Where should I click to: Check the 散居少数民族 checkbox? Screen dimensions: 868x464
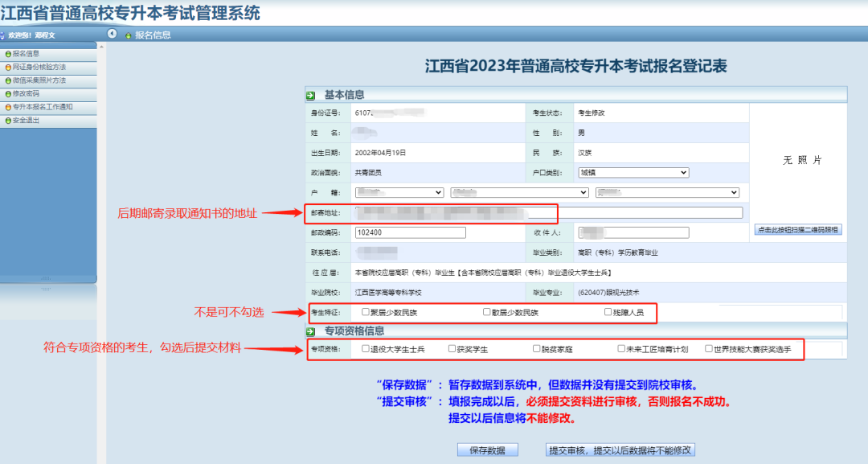coord(486,312)
